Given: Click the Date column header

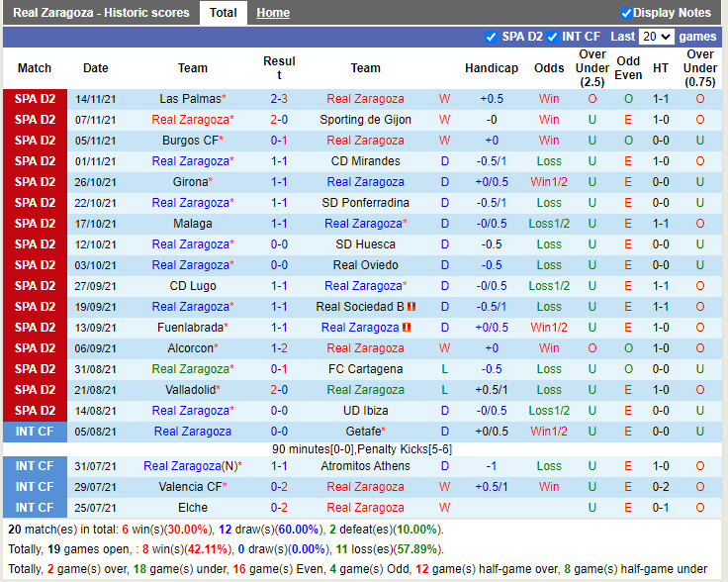Looking at the screenshot, I should tap(95, 68).
